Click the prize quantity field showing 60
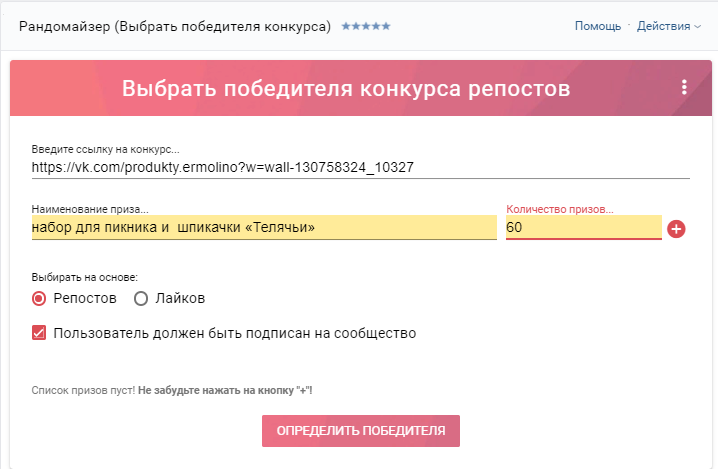This screenshot has width=718, height=469. 584,227
